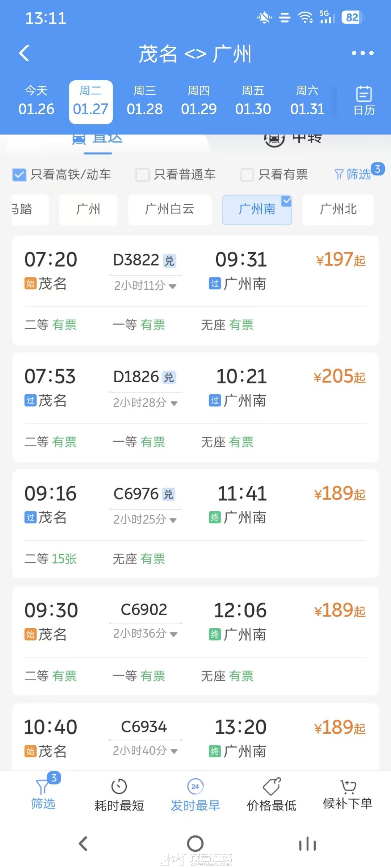The height and width of the screenshot is (868, 391).
Task: Sort by lowest price tag icon
Action: 272,786
